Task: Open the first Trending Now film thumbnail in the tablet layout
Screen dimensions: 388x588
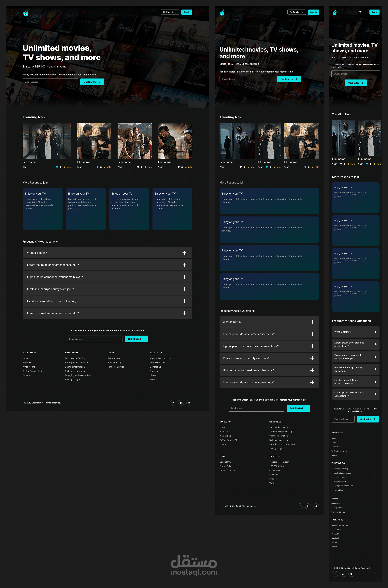Action: [237, 141]
